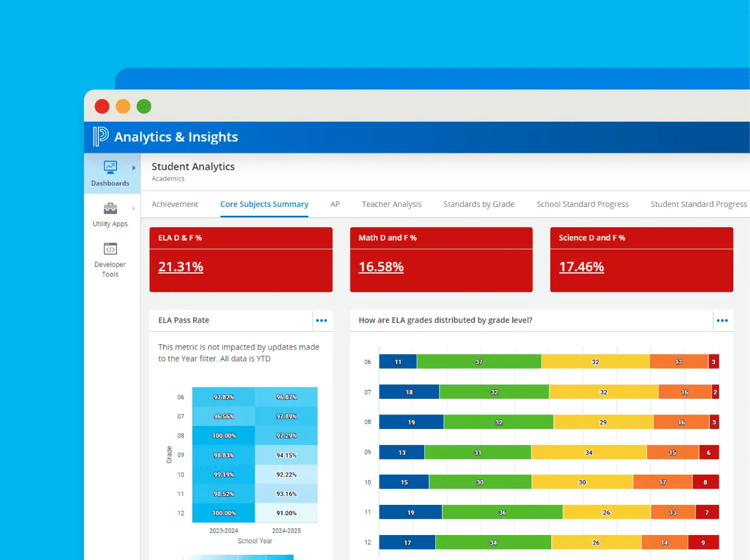
Task: Expand the Dashboards sidebar arrow
Action: click(133, 168)
